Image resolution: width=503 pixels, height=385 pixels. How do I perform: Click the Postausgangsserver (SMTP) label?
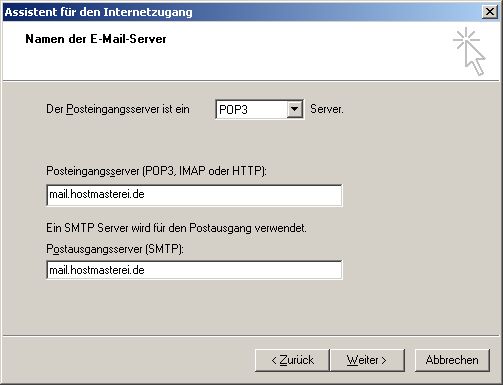[115, 249]
